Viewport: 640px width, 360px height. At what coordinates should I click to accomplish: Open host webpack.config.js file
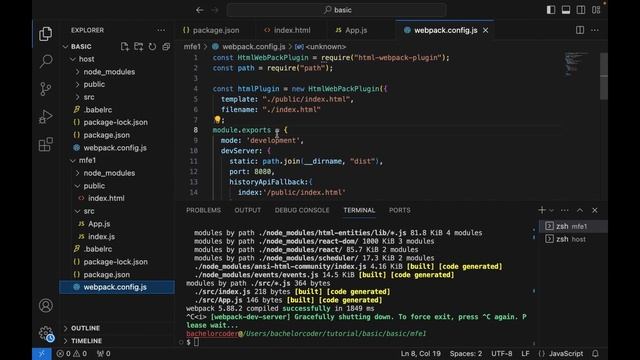click(115, 148)
